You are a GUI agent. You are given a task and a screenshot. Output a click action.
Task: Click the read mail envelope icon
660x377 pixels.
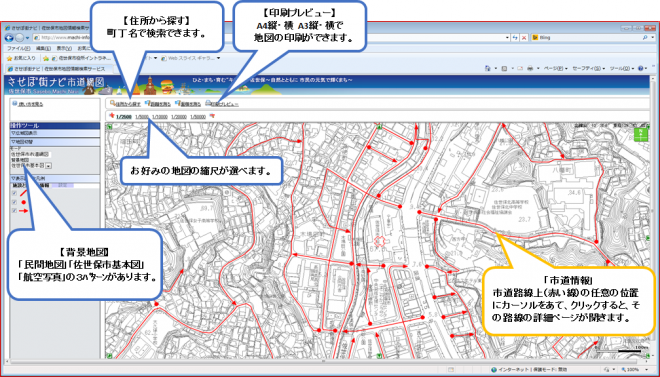pos(520,68)
